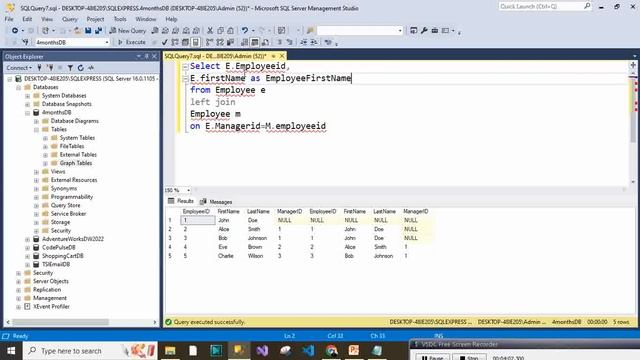This screenshot has height=360, width=640.
Task: Click the pin auto-hide icon of Object Explorer
Action: [x=147, y=56]
